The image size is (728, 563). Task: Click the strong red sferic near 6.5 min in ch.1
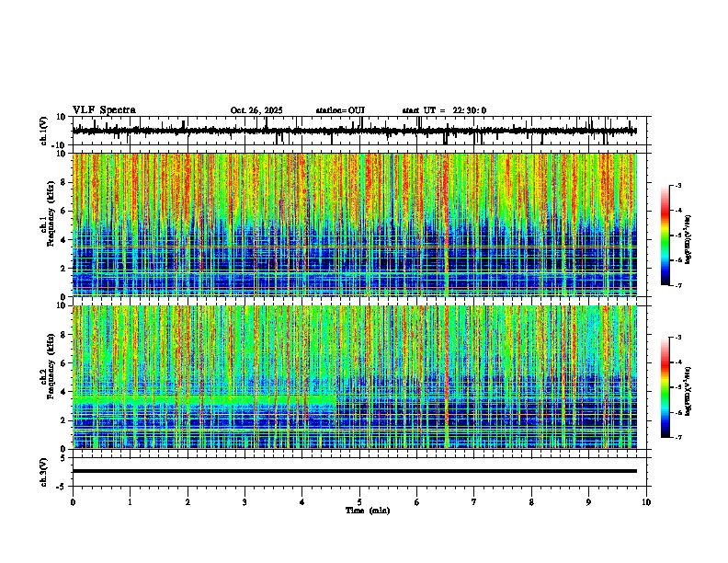point(447,224)
